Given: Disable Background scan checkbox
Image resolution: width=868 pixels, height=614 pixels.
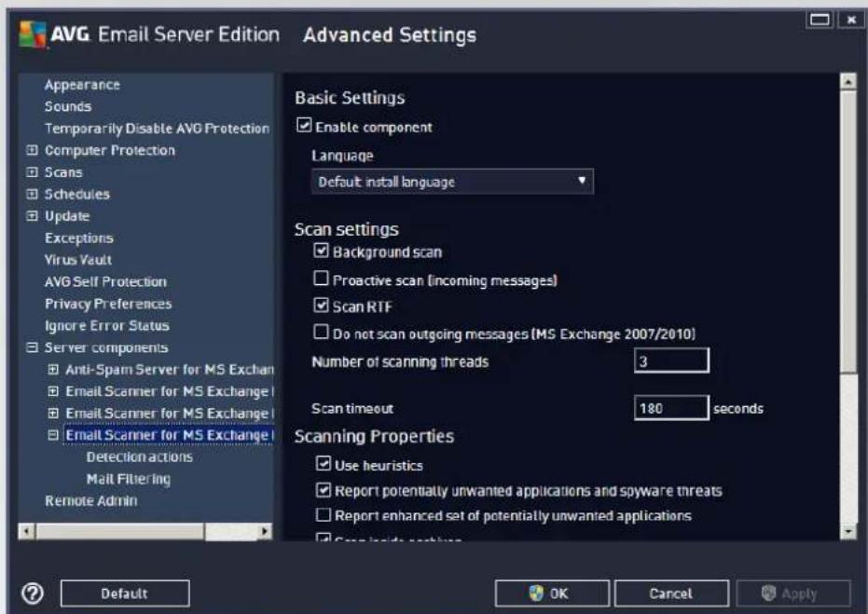Looking at the screenshot, I should 321,251.
